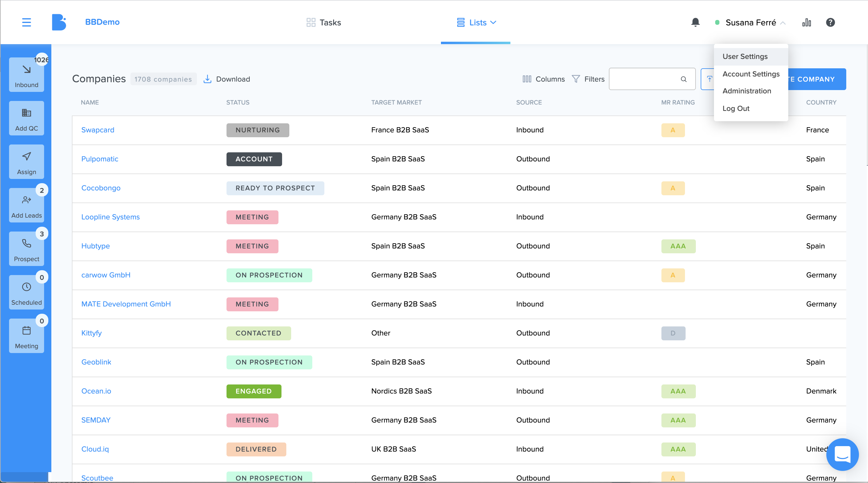
Task: Open the Scheduled sidebar item
Action: 26,292
